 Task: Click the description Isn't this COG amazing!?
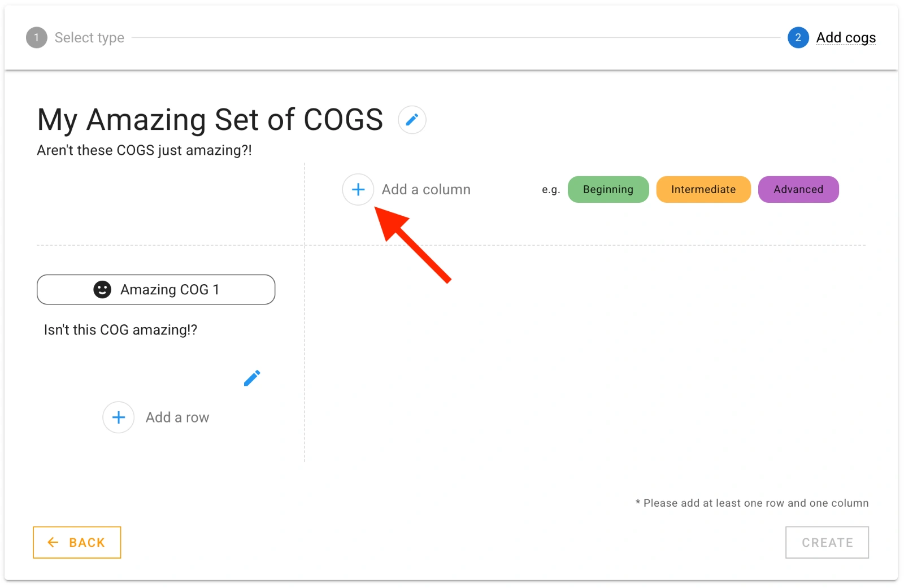click(x=120, y=330)
